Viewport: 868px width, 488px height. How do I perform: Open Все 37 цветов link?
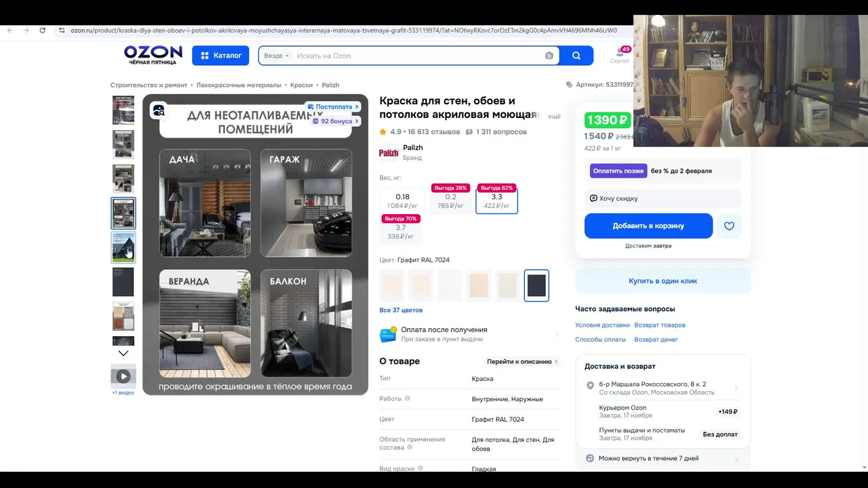[401, 310]
